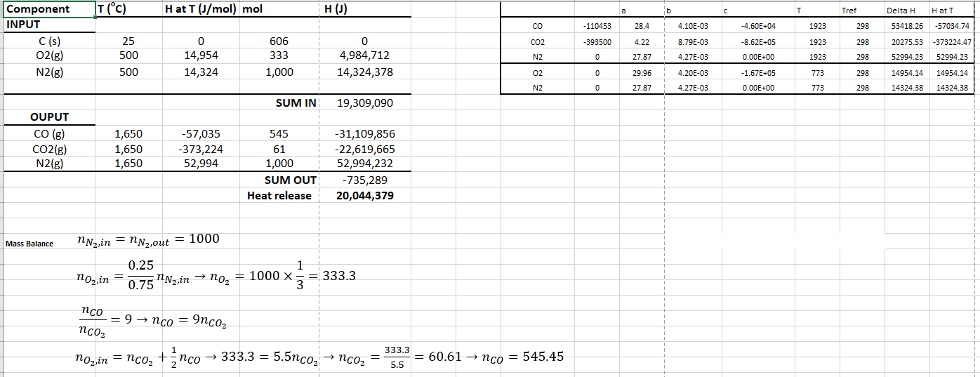
Task: Click the mol cell showing 333
Action: click(x=279, y=55)
